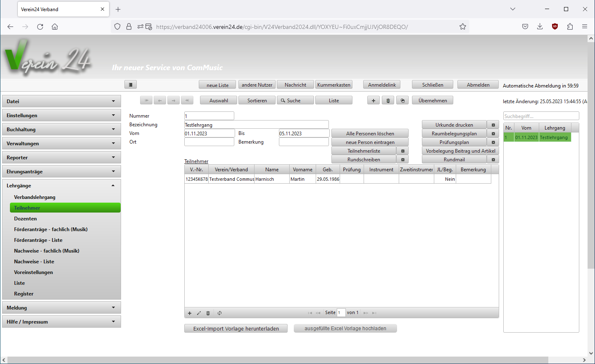595x364 pixels.
Task: Click the Abmelden button
Action: coord(478,85)
